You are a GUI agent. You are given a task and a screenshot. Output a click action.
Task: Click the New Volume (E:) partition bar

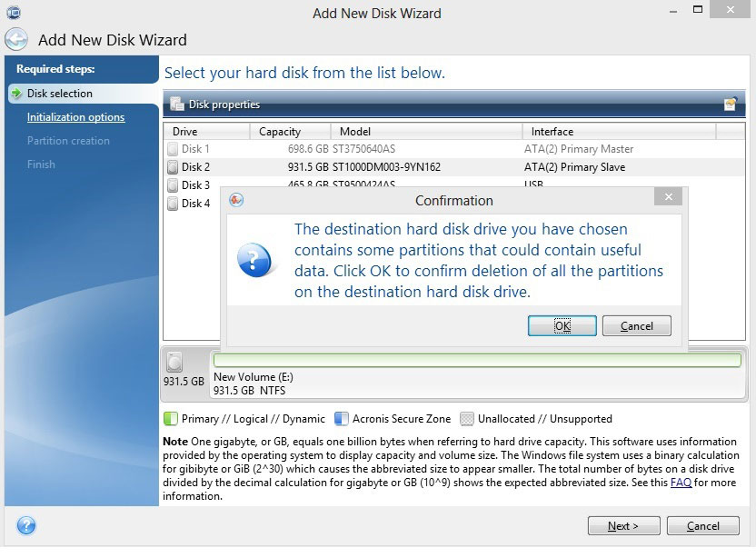coord(477,361)
